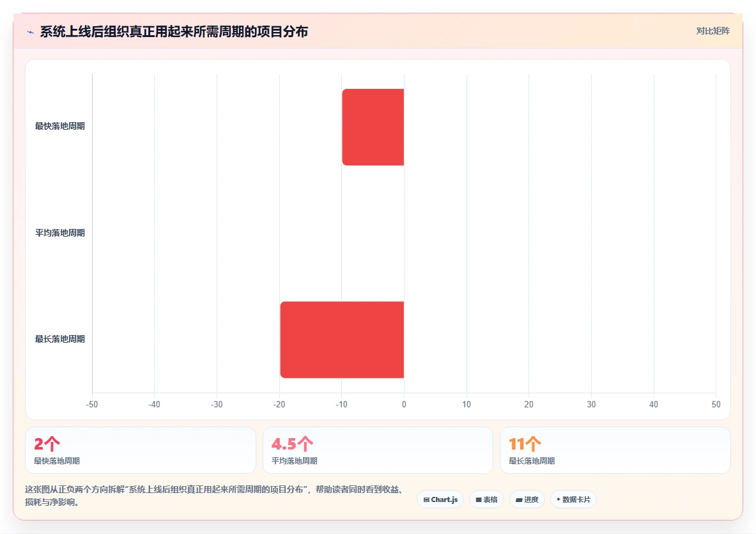Click the 表格 tag
Screen dimensions: 756x534
coord(486,499)
